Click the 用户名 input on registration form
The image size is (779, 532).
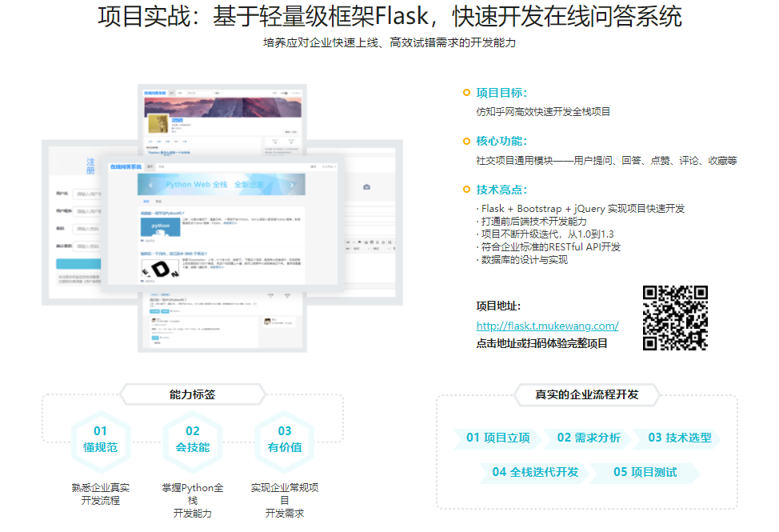[x=86, y=194]
